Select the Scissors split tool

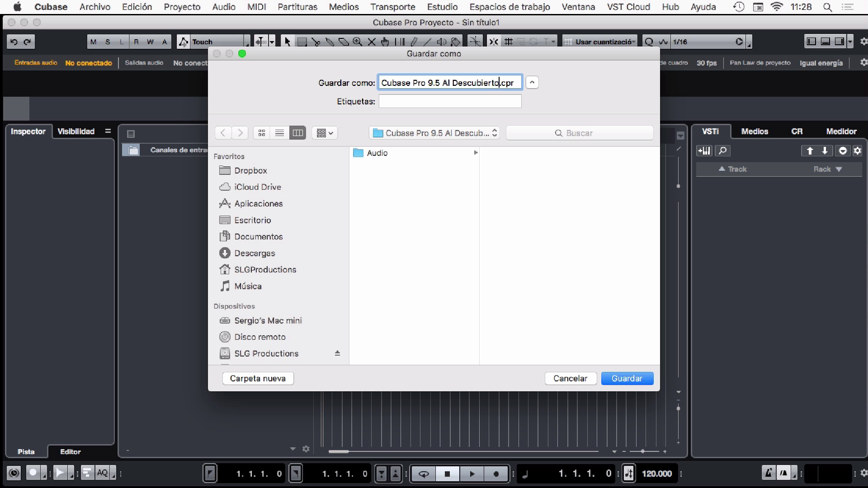316,42
